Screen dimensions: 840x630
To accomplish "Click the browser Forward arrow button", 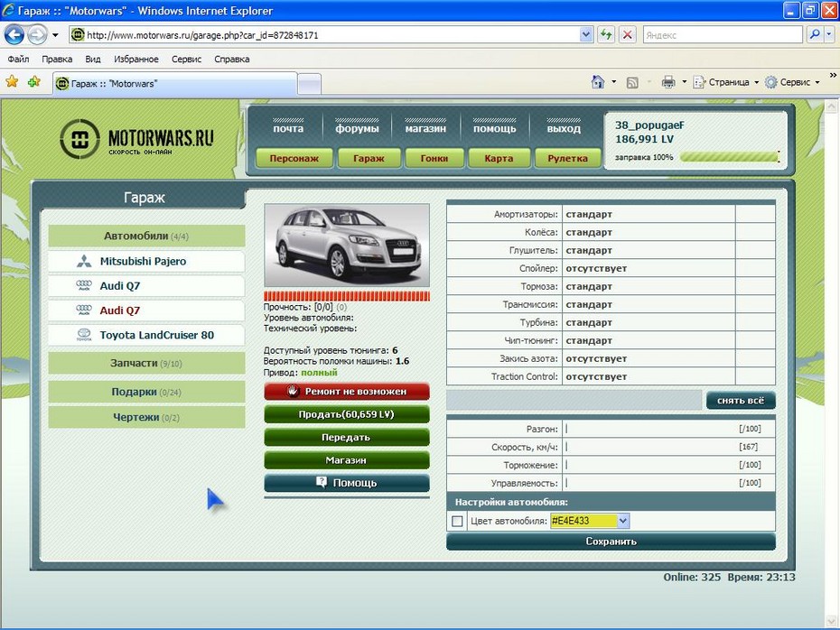I will pyautogui.click(x=37, y=35).
